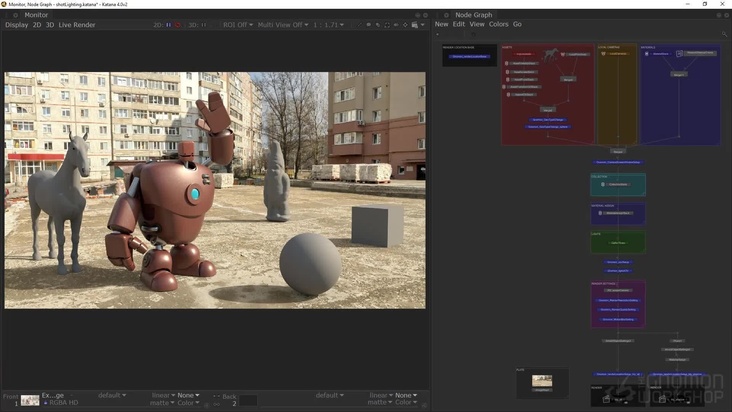The image size is (732, 412).
Task: Pause the 3D render update
Action: coord(206,25)
